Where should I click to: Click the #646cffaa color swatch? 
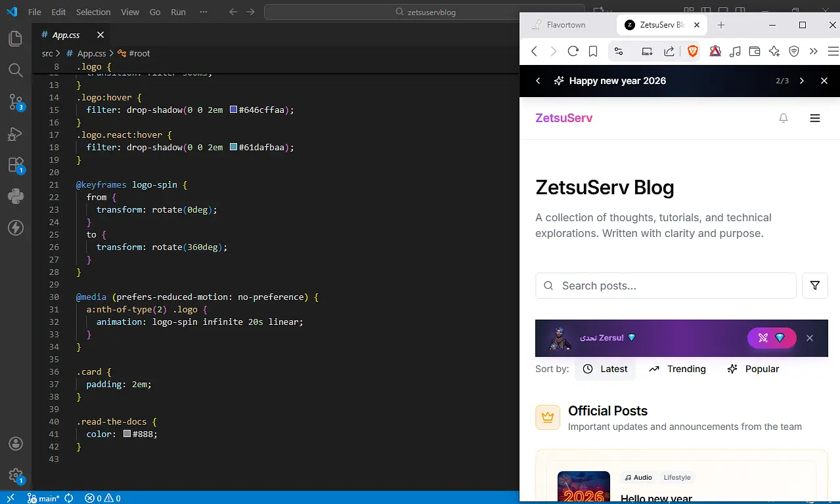click(233, 110)
